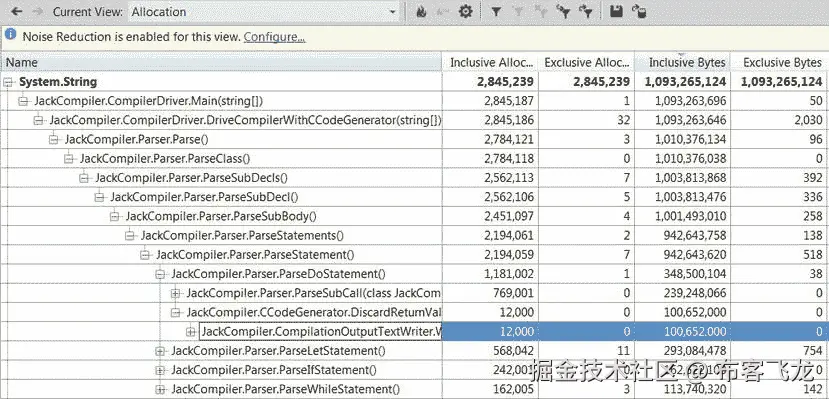Viewport: 829px width, 399px height.
Task: Click the filter icon with right arrow
Action: pyautogui.click(x=585, y=11)
